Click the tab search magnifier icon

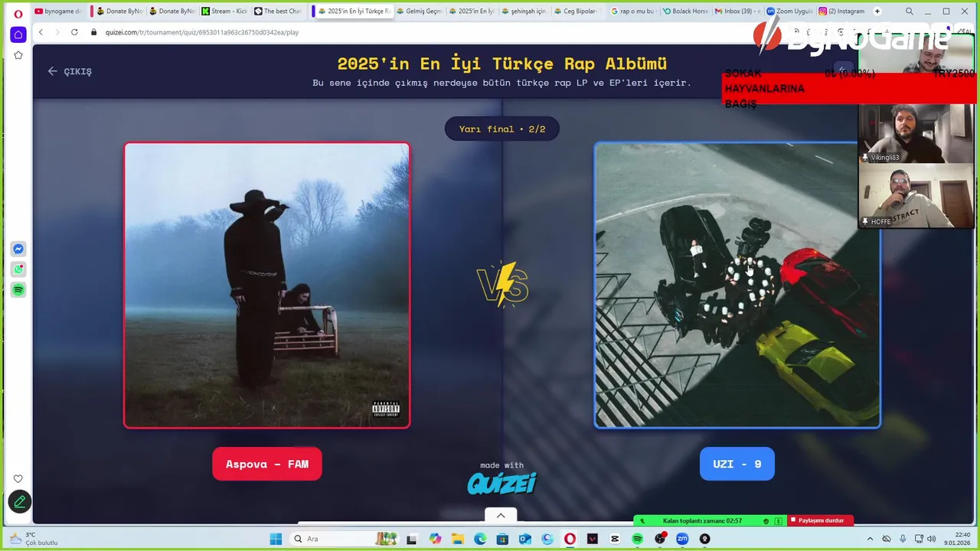click(x=909, y=11)
